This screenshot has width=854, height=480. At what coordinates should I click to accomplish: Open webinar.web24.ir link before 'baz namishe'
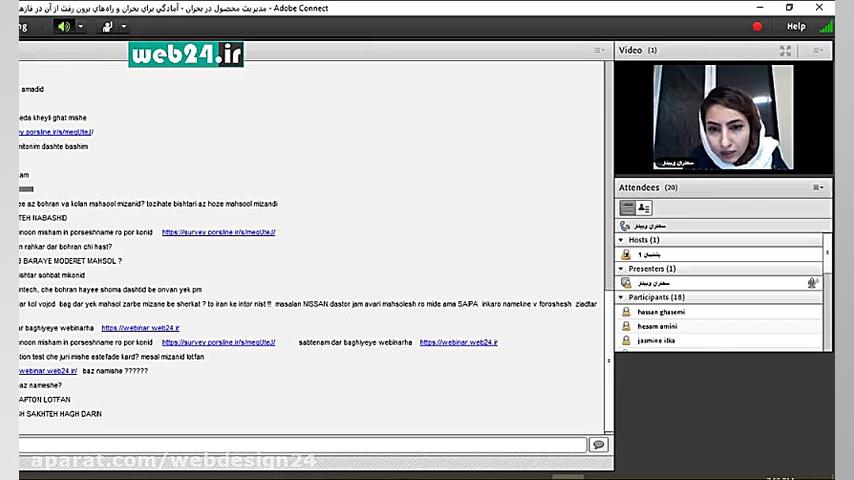click(48, 371)
